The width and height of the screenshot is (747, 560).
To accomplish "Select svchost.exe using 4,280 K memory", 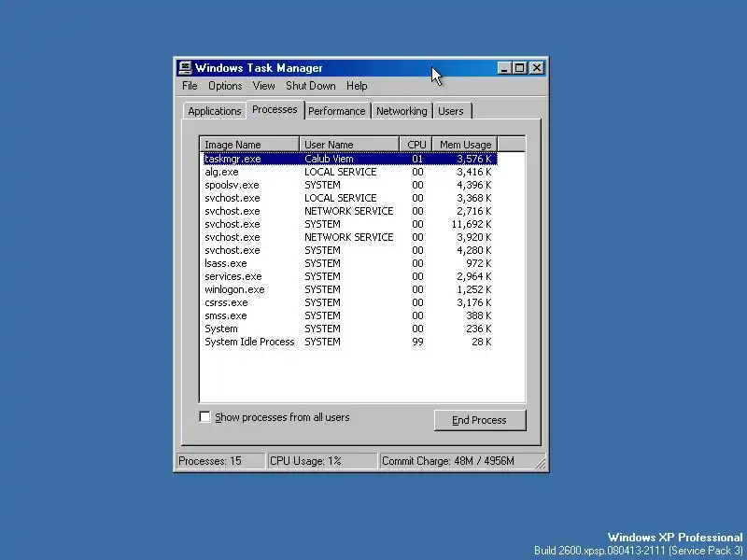I will click(349, 250).
